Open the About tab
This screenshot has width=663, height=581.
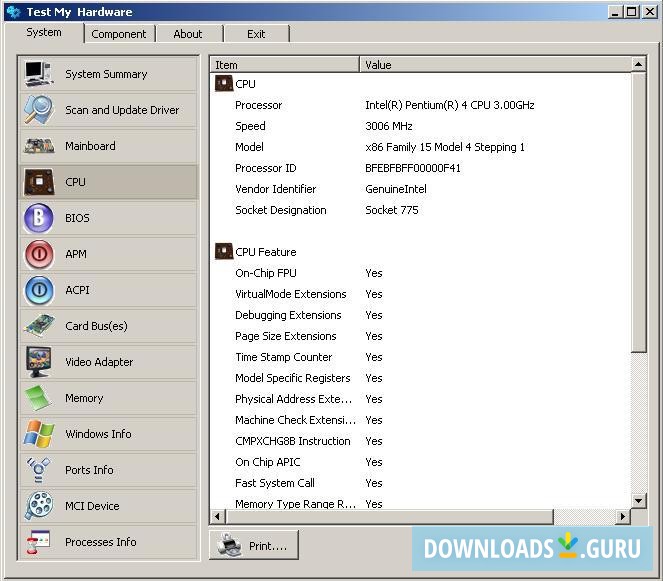pyautogui.click(x=188, y=34)
